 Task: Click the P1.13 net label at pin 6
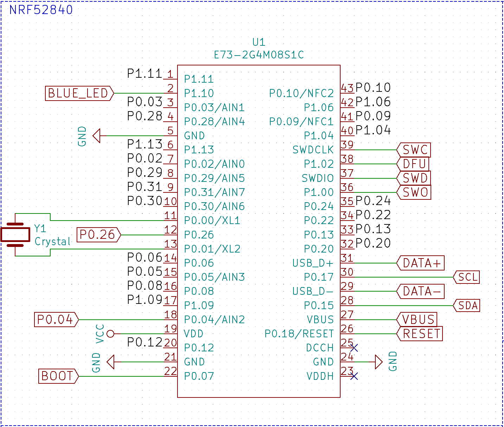click(x=145, y=144)
